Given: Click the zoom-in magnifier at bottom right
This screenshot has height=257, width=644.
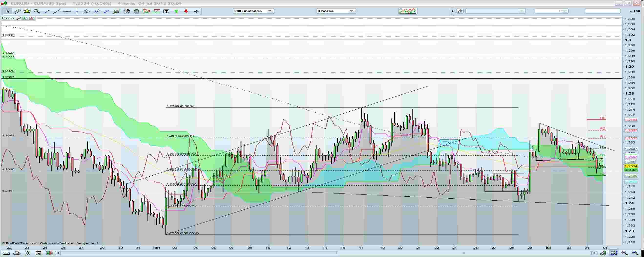Looking at the screenshot, I should 634,253.
